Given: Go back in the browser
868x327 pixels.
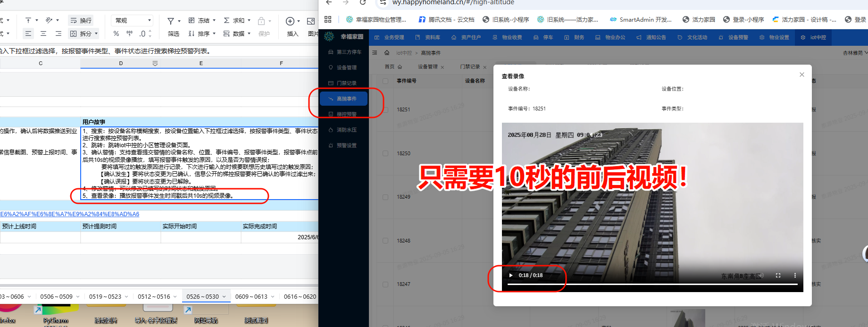Looking at the screenshot, I should tap(329, 2).
